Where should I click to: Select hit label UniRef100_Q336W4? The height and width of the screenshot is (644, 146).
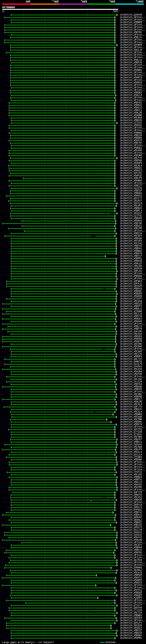point(131,311)
